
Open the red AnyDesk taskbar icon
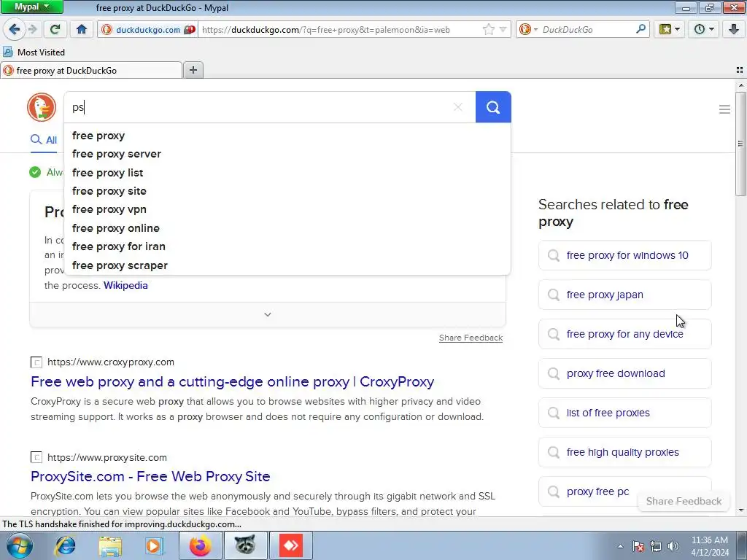290,545
